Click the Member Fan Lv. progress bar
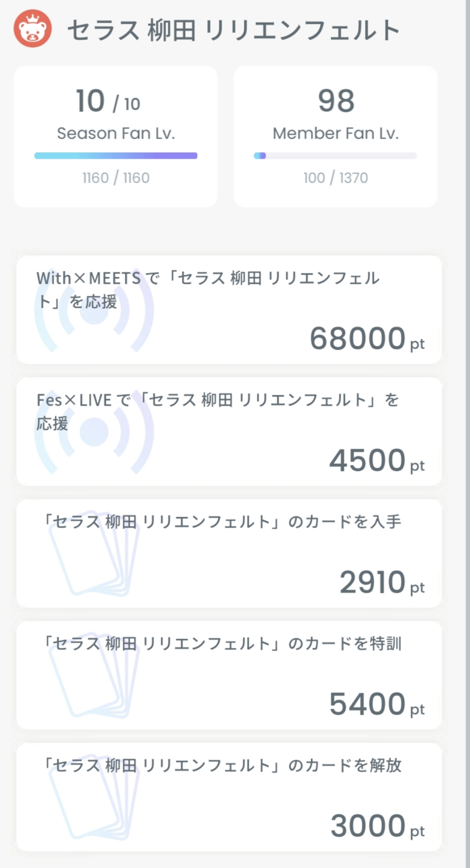 click(335, 155)
